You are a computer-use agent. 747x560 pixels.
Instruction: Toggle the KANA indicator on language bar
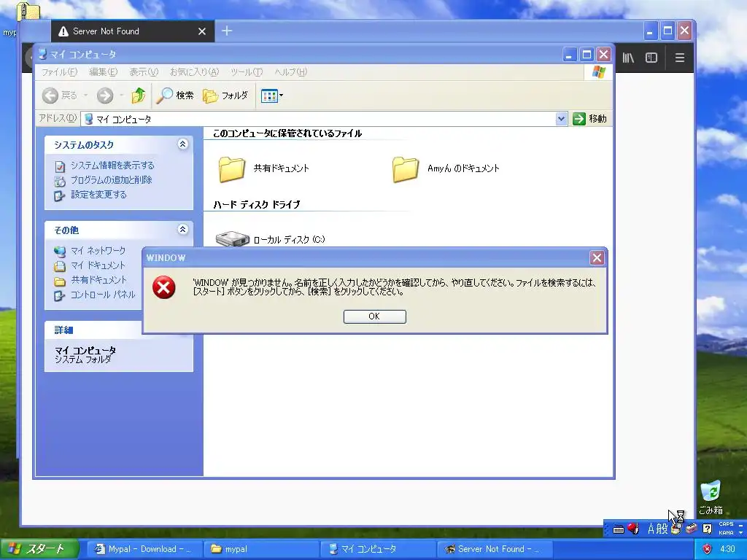click(x=726, y=532)
